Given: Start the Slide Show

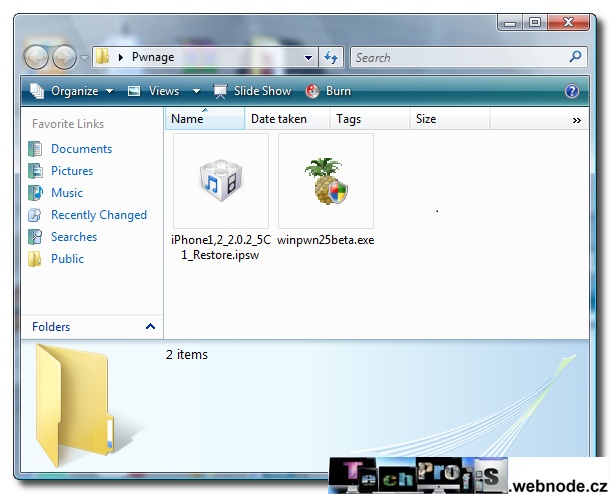Looking at the screenshot, I should (x=252, y=91).
